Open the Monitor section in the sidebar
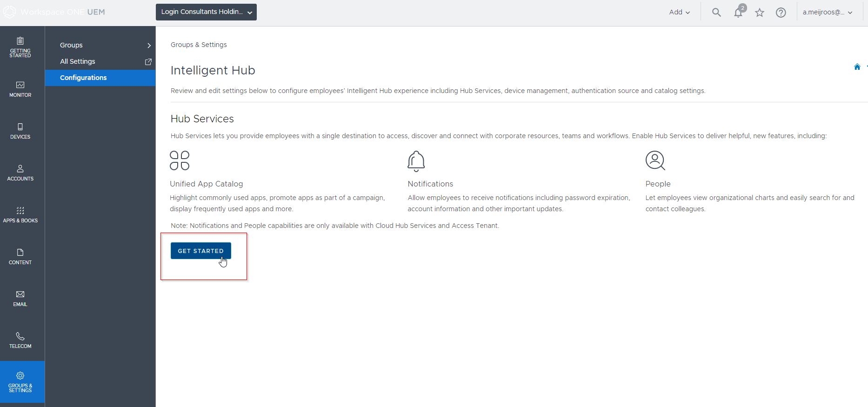 point(20,89)
